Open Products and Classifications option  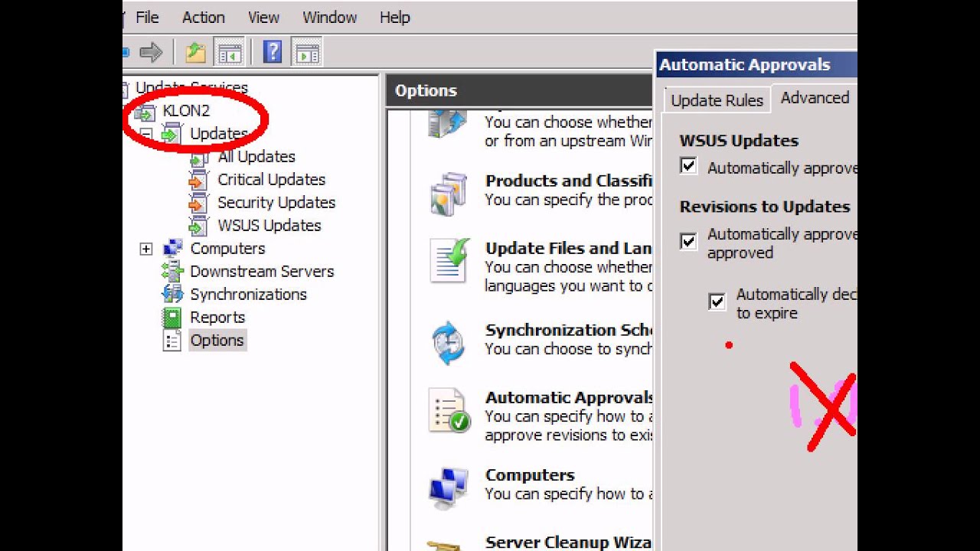569,181
